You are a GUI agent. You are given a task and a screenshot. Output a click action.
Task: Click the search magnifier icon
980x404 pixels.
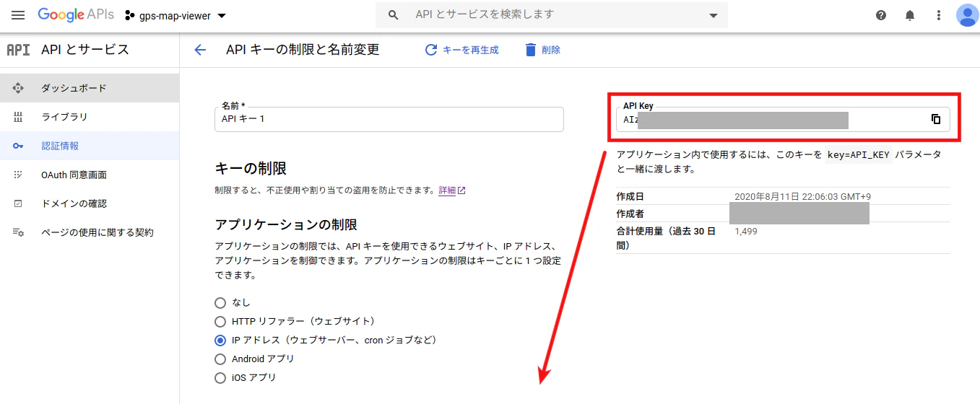pyautogui.click(x=394, y=15)
